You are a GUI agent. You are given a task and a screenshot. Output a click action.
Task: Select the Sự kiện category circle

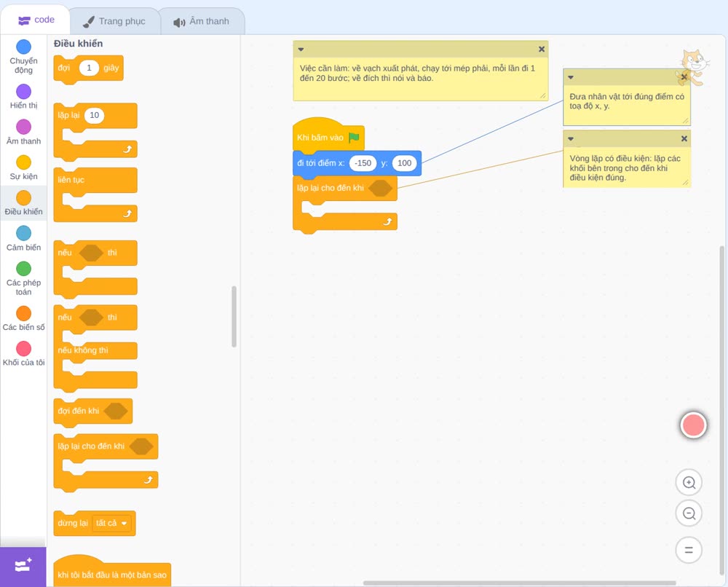24,162
